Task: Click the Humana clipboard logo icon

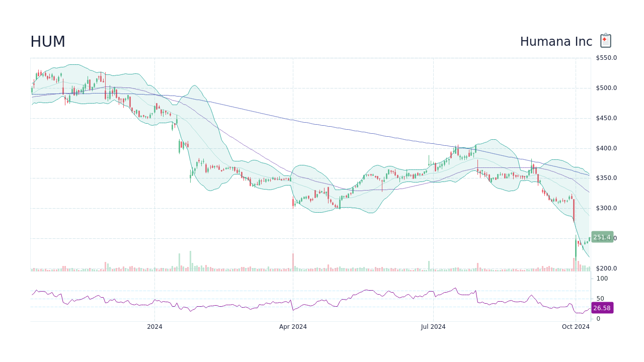Action: [606, 41]
